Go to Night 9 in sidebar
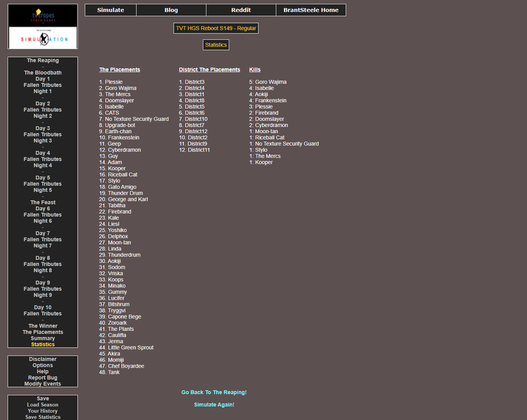Screen dimensions: 527x420 (43, 295)
